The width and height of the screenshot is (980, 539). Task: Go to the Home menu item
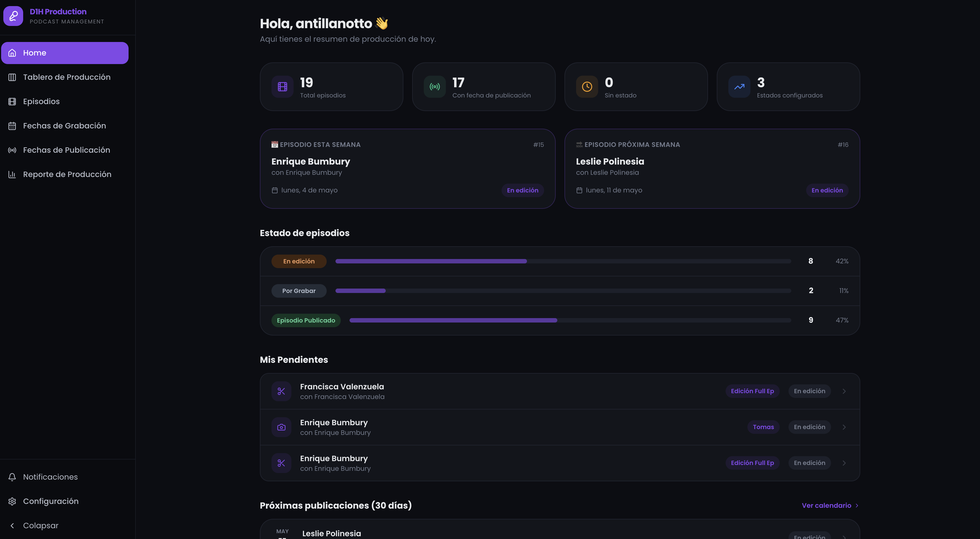coord(65,53)
